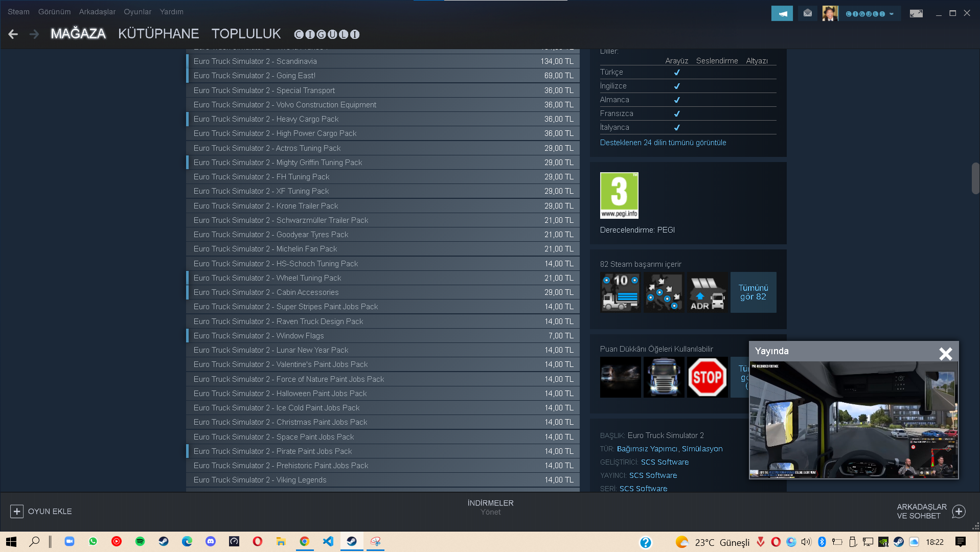This screenshot has height=552, width=980.
Task: Expand the account name dropdown arrow
Action: click(x=892, y=14)
